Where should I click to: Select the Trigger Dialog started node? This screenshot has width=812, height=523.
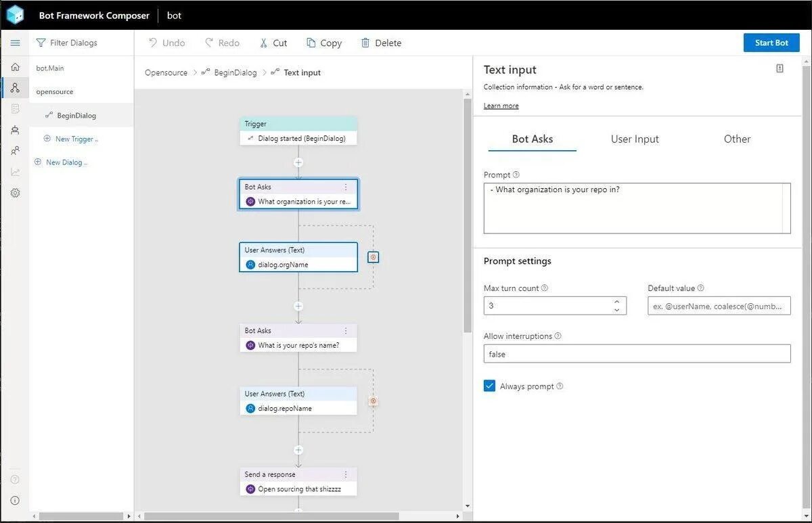tap(298, 131)
